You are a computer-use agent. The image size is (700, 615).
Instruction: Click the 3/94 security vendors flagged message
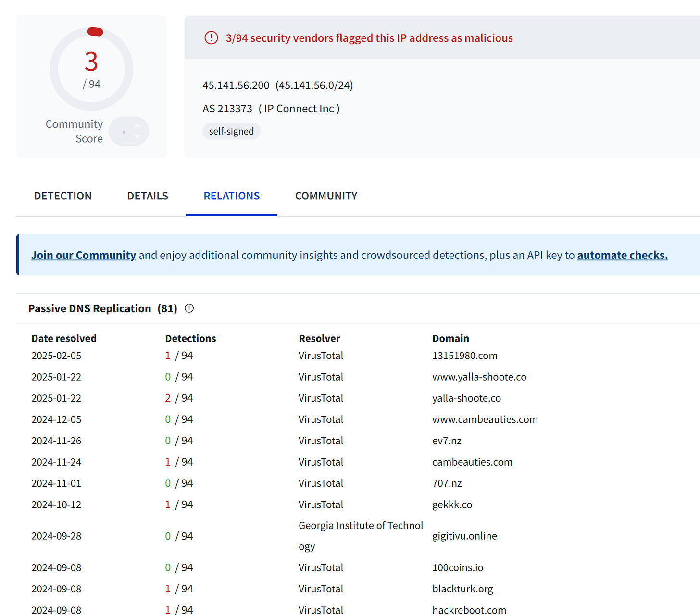pyautogui.click(x=369, y=38)
